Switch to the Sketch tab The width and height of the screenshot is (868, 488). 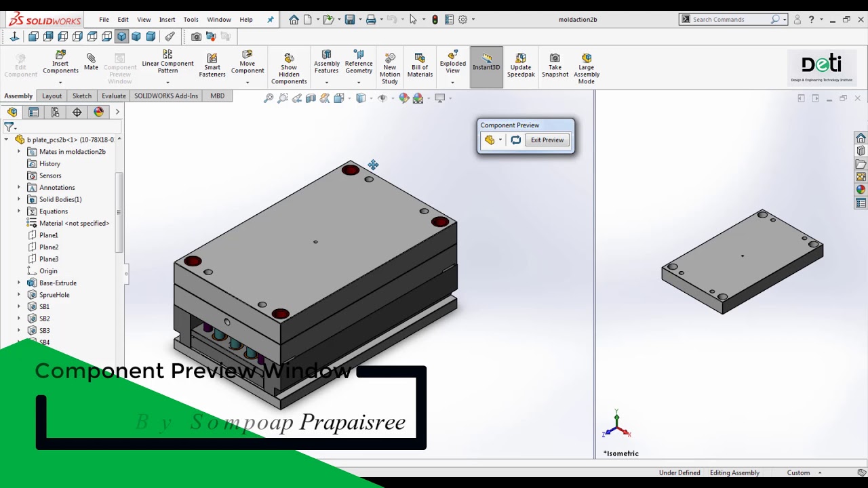(82, 96)
